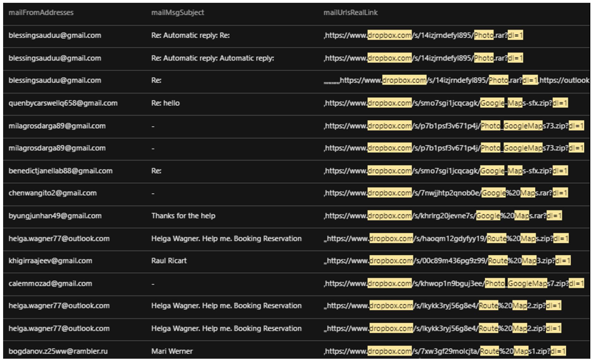Viewport: 595px width, 364px height.
Task: Open the Dropbox link for Photo_GoogleMaps7.zip
Action: pos(454,284)
